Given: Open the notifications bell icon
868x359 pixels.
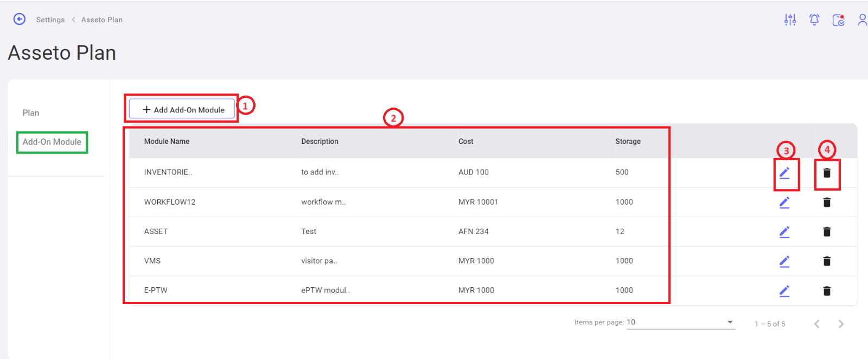Looking at the screenshot, I should coord(814,20).
